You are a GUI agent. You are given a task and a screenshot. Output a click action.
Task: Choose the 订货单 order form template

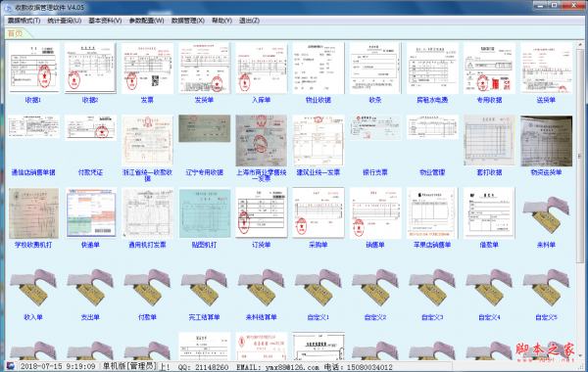[262, 213]
